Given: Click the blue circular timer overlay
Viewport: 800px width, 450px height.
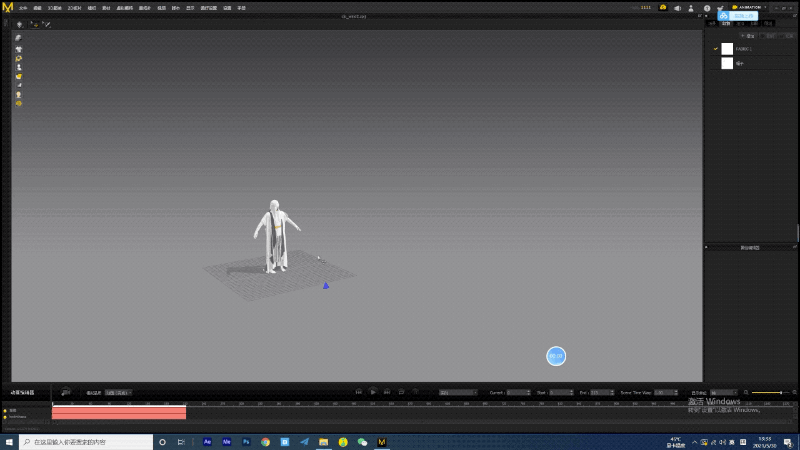Looking at the screenshot, I should 556,356.
